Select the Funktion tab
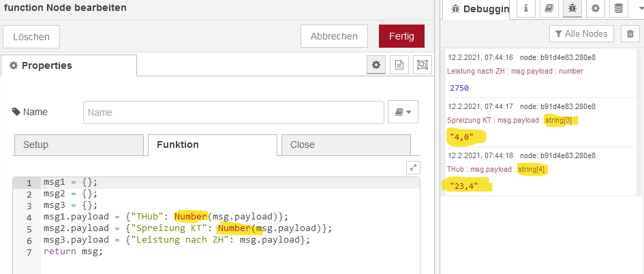644x274 pixels. pyautogui.click(x=213, y=144)
